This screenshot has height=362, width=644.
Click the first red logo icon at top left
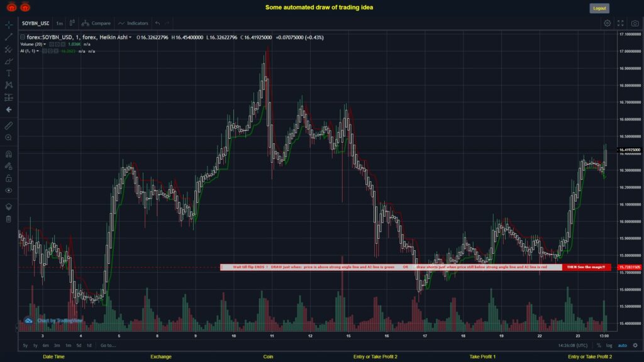coord(11,7)
